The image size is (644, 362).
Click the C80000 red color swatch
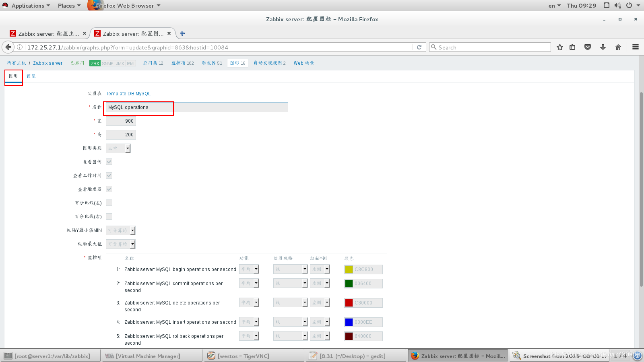[x=349, y=303]
